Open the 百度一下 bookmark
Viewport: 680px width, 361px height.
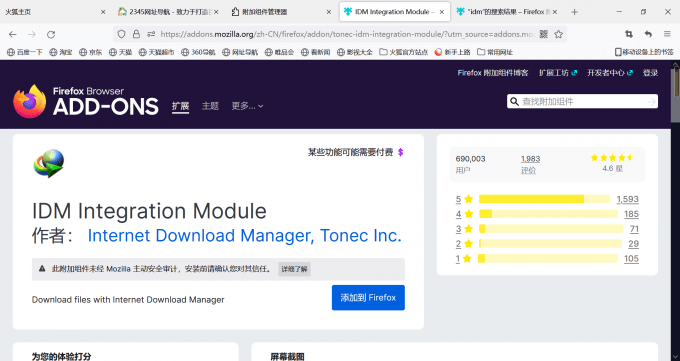pos(25,52)
